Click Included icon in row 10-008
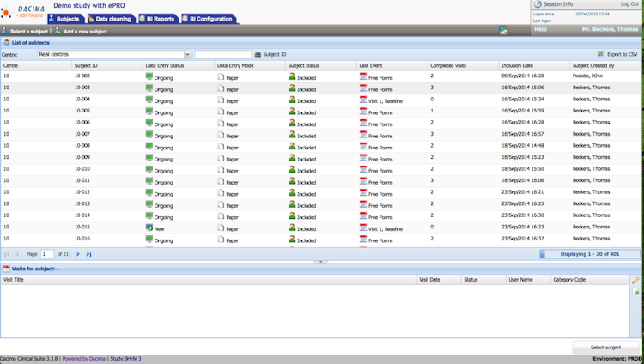The width and height of the screenshot is (644, 364). tap(292, 146)
